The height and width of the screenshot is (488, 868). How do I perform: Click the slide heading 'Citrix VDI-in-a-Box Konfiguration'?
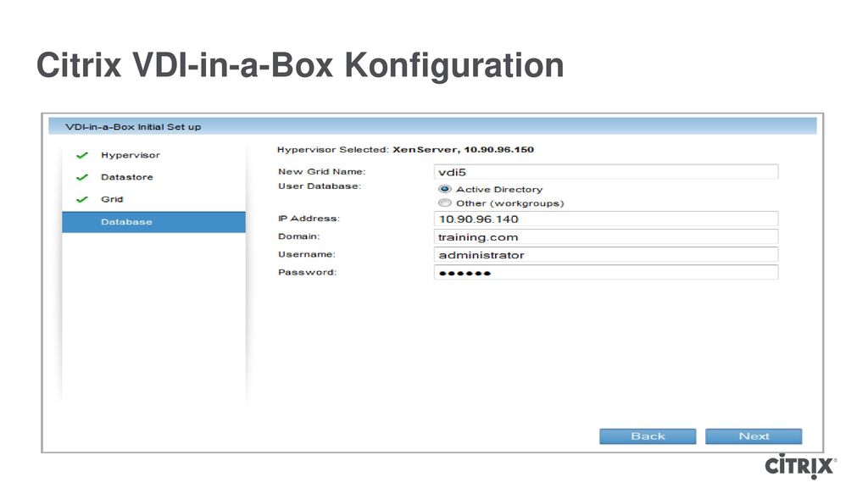click(300, 65)
